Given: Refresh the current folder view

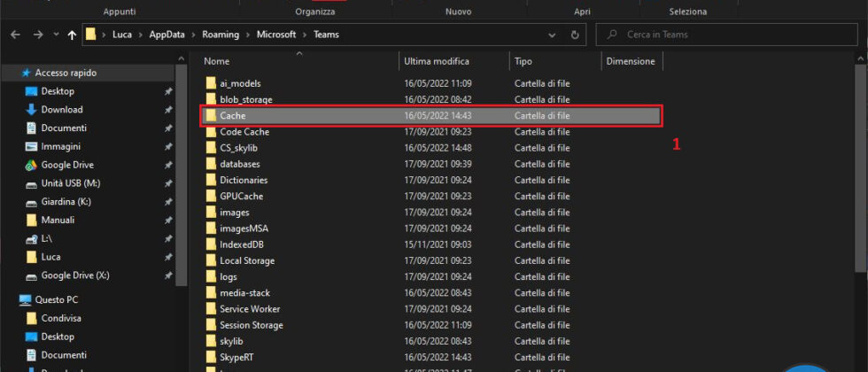Looking at the screenshot, I should tap(575, 35).
